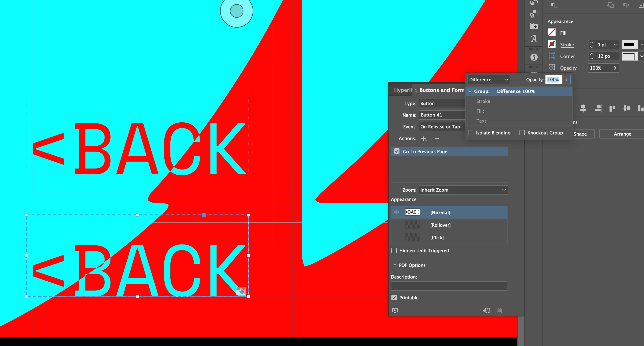The image size is (644, 346).
Task: Click the trash delete icon in Buttons panel
Action: point(500,310)
